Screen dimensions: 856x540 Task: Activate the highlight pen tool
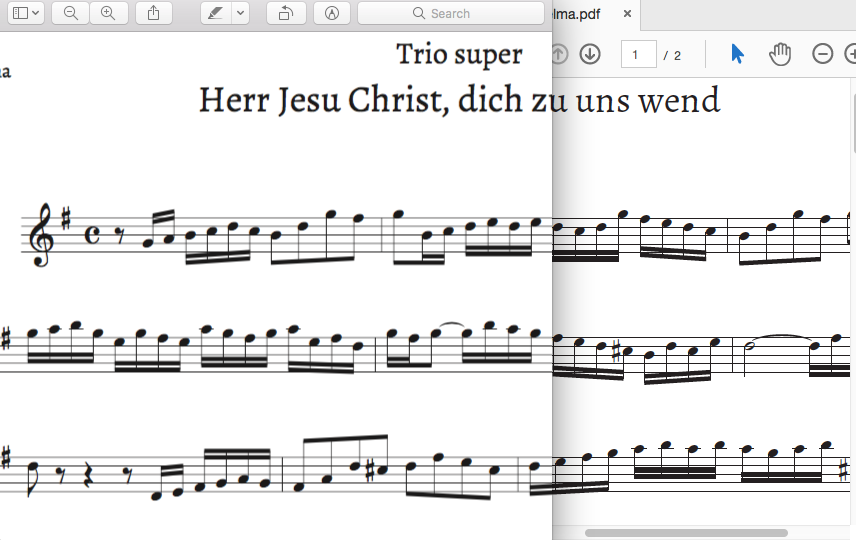tap(216, 13)
